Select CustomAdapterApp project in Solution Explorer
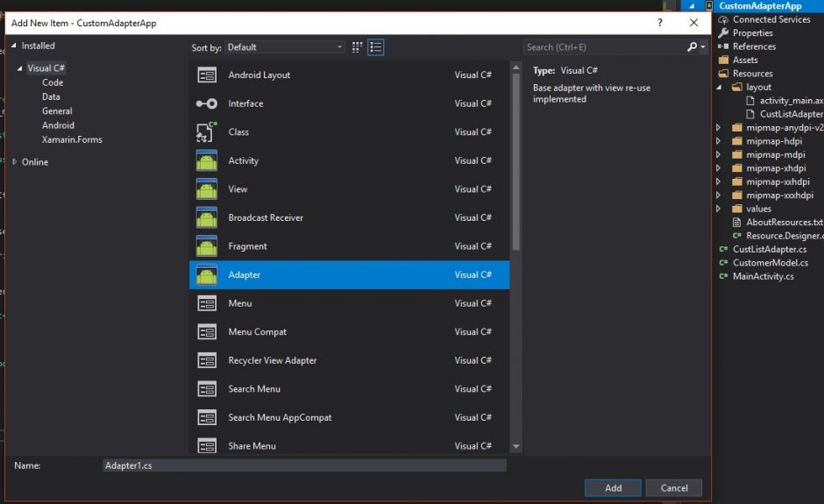The width and height of the screenshot is (824, 504). [x=760, y=6]
